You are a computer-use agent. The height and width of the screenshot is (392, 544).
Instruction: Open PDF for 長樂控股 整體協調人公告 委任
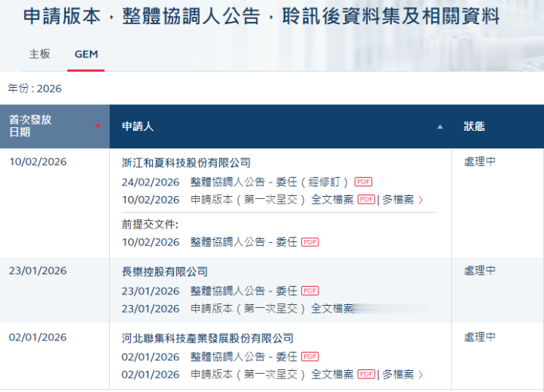tap(309, 291)
